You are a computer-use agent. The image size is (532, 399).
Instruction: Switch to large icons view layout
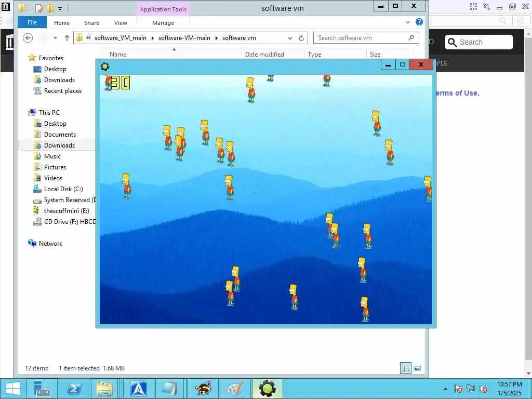tap(417, 368)
